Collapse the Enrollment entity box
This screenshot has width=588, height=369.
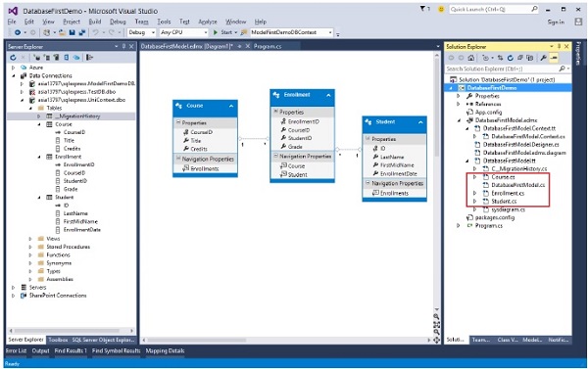pyautogui.click(x=328, y=95)
